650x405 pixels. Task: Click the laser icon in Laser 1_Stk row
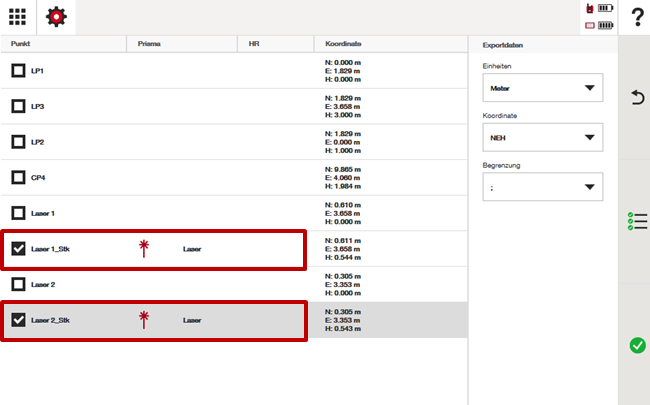(144, 249)
